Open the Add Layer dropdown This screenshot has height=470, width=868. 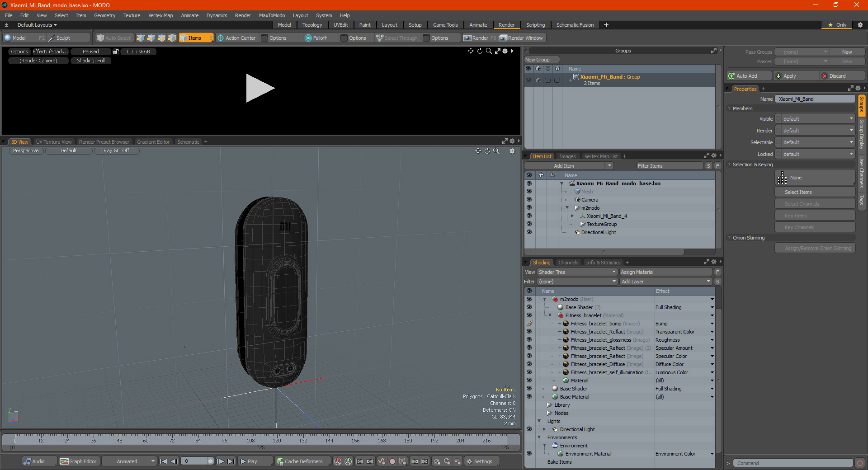666,282
